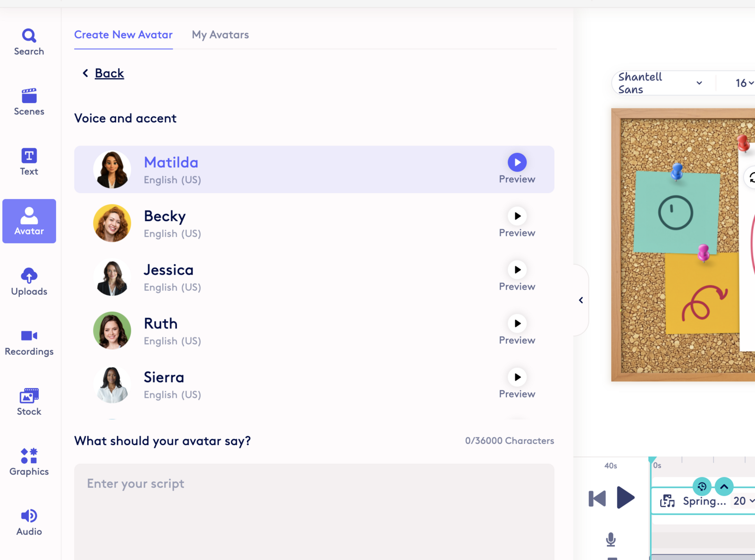Open font size 16 dropdown
The width and height of the screenshot is (755, 560).
pyautogui.click(x=745, y=83)
